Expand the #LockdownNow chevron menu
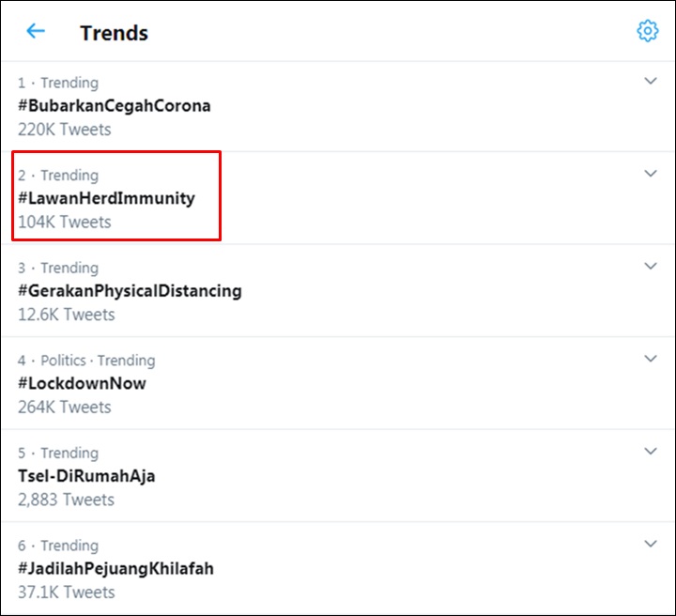Screen dimensions: 676x616 pyautogui.click(x=650, y=359)
